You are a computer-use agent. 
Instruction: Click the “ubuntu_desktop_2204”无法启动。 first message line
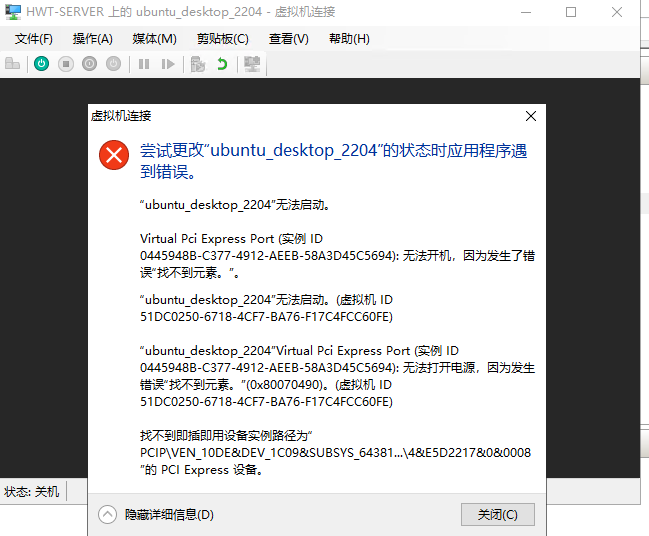click(x=235, y=205)
